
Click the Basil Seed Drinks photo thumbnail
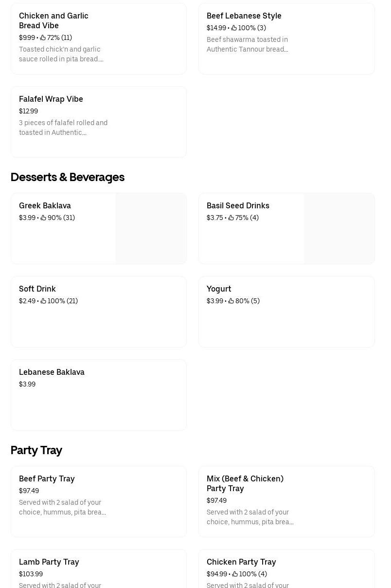click(x=339, y=228)
